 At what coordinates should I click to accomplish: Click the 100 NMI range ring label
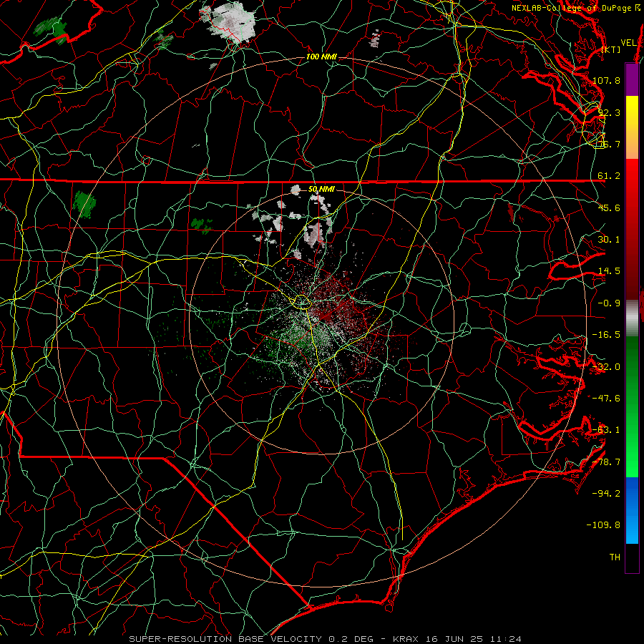[321, 57]
